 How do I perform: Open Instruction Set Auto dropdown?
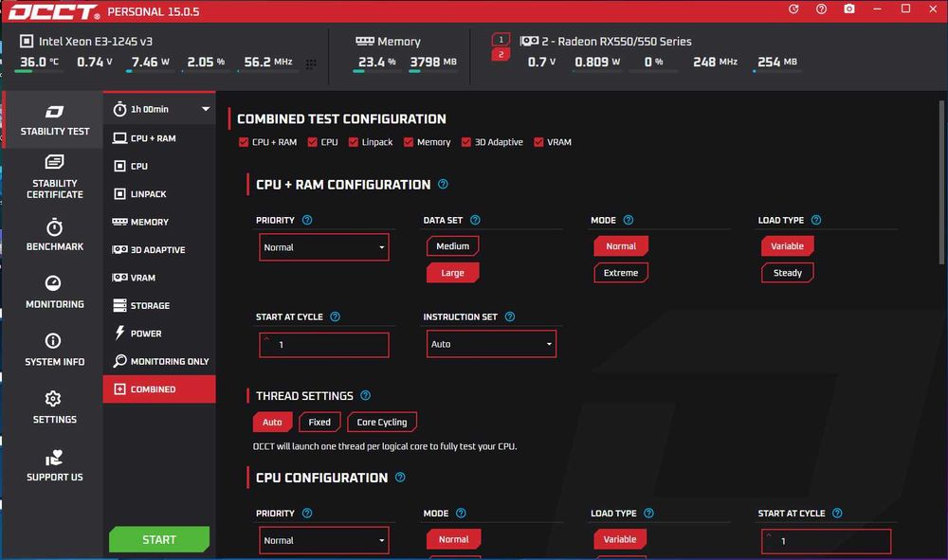(491, 344)
